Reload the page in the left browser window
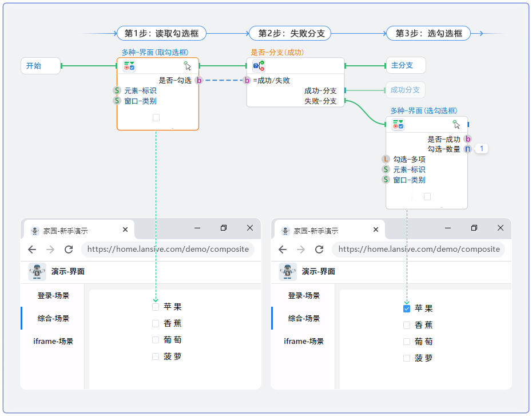 tap(69, 249)
